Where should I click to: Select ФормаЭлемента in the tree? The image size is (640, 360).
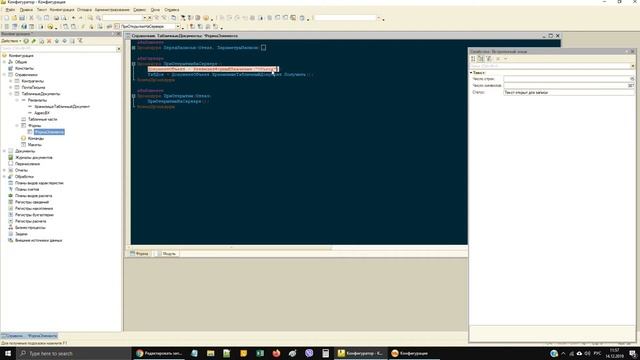[49, 132]
